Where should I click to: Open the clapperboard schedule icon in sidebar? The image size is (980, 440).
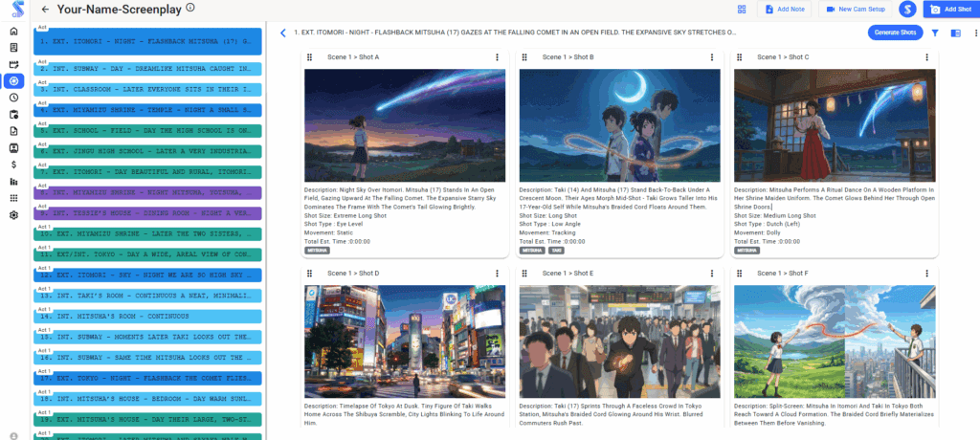pos(13,64)
